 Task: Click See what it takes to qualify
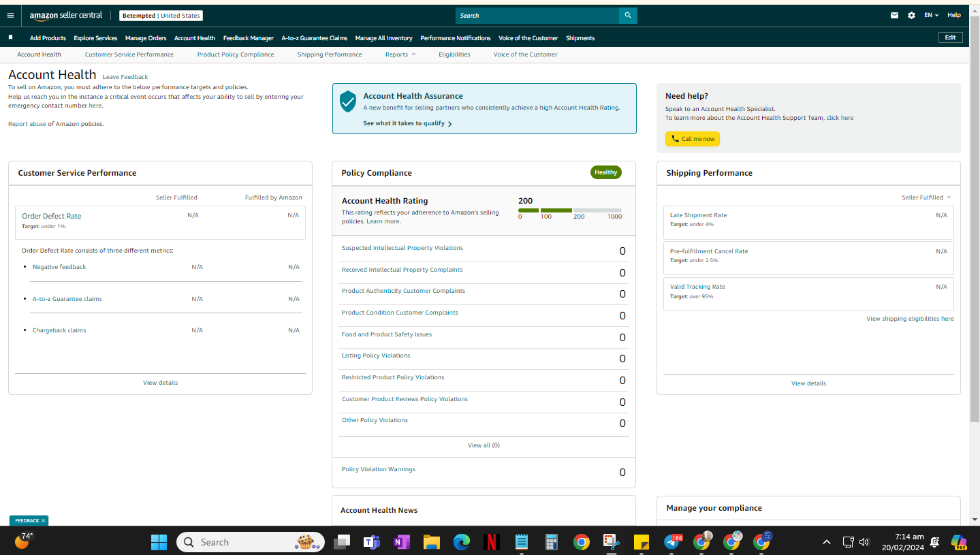coord(407,123)
